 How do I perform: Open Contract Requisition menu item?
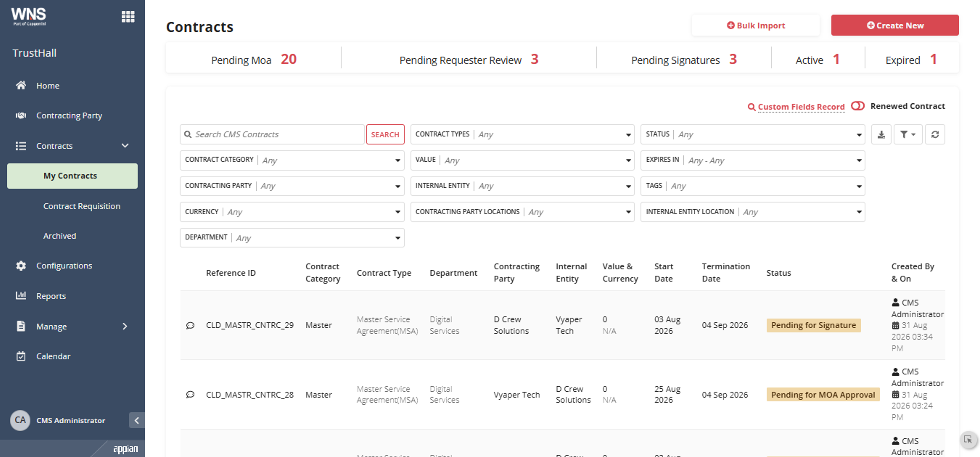(x=82, y=206)
